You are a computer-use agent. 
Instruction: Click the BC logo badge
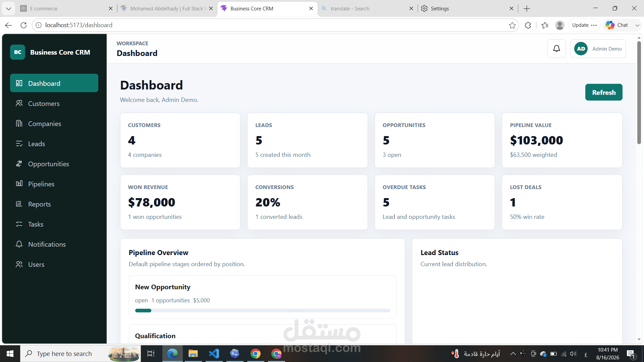click(x=17, y=52)
